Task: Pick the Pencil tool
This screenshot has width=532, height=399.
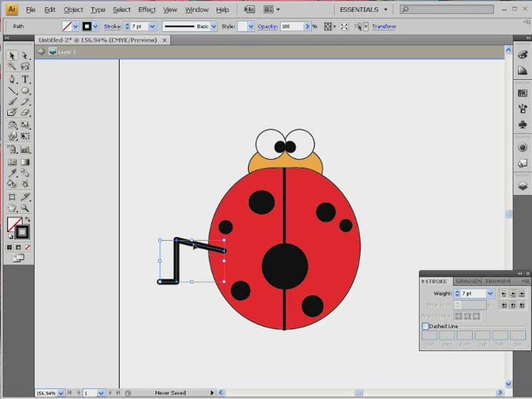Action: coord(25,101)
